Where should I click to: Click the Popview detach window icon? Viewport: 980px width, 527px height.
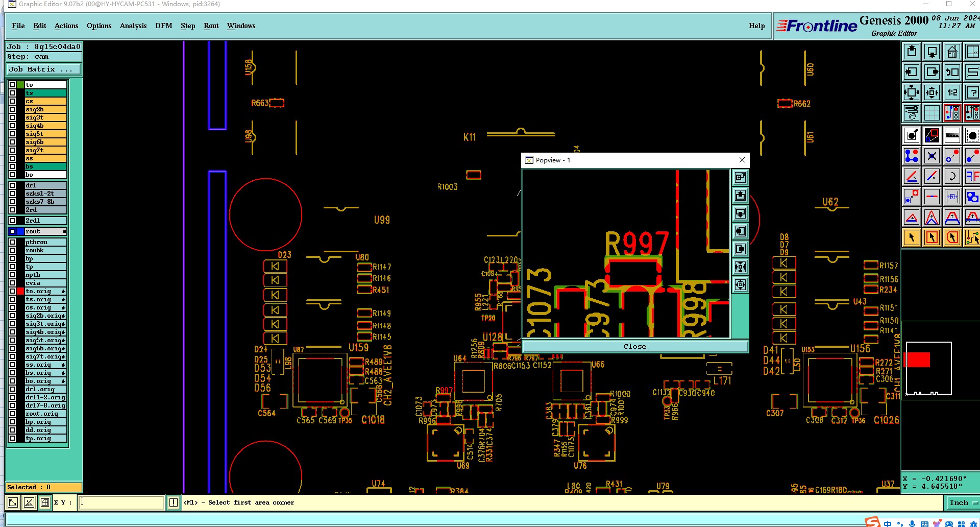(x=740, y=177)
